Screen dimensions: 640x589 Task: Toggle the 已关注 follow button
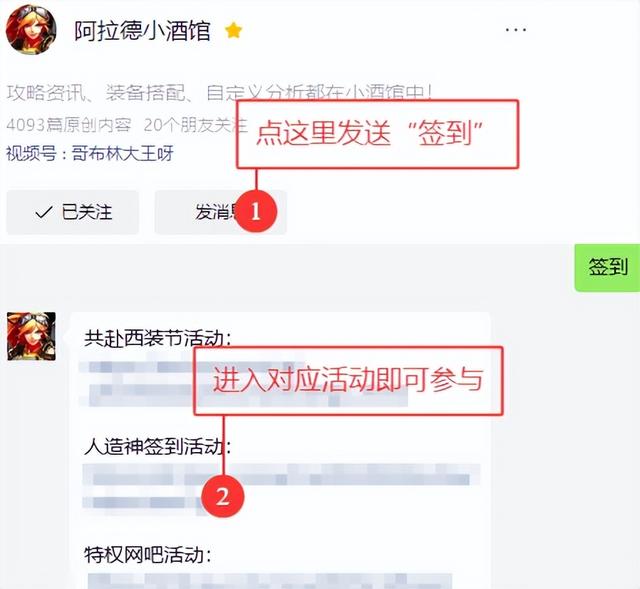73,212
